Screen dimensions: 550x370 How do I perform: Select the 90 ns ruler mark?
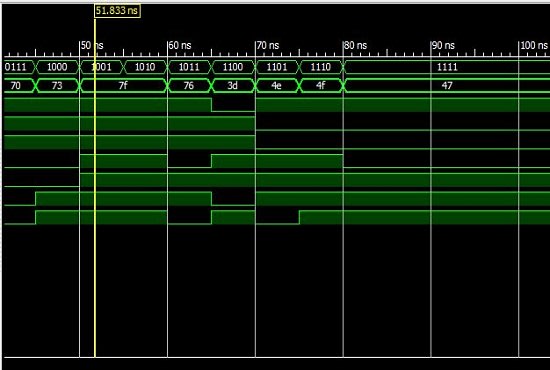tap(443, 46)
